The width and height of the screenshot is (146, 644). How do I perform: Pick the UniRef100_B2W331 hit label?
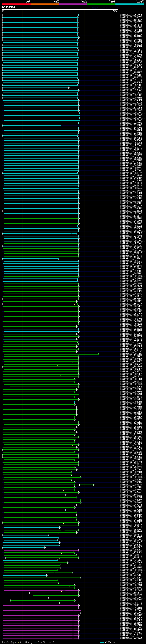tap(131, 452)
